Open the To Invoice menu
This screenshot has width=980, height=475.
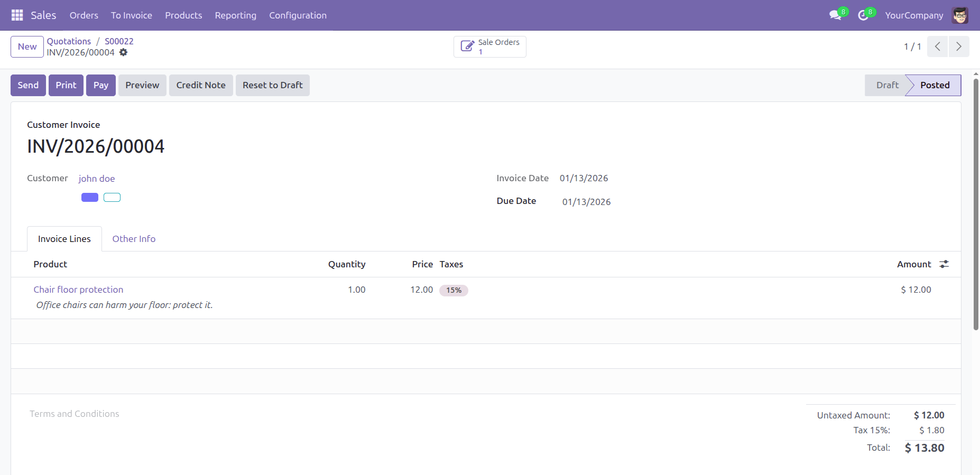coord(132,15)
